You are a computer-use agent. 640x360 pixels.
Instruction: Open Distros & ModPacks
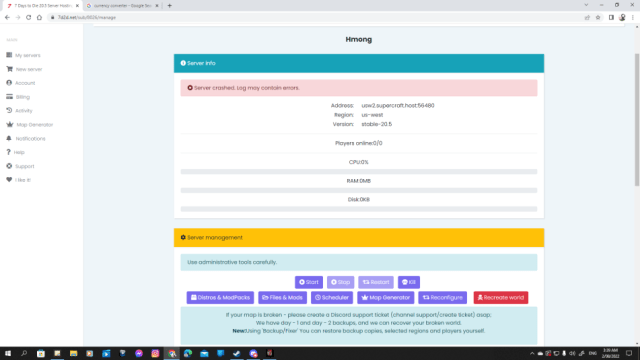tap(220, 298)
